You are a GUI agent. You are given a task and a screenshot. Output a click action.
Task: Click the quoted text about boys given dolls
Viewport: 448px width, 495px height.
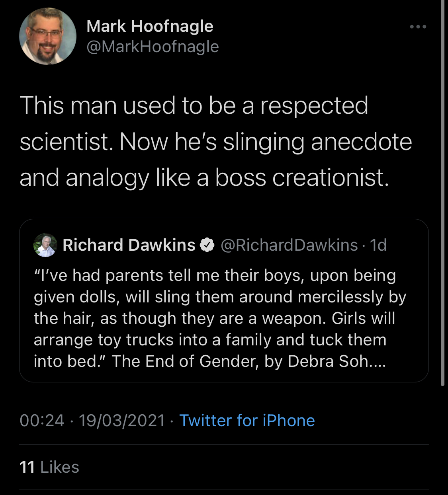pos(220,318)
